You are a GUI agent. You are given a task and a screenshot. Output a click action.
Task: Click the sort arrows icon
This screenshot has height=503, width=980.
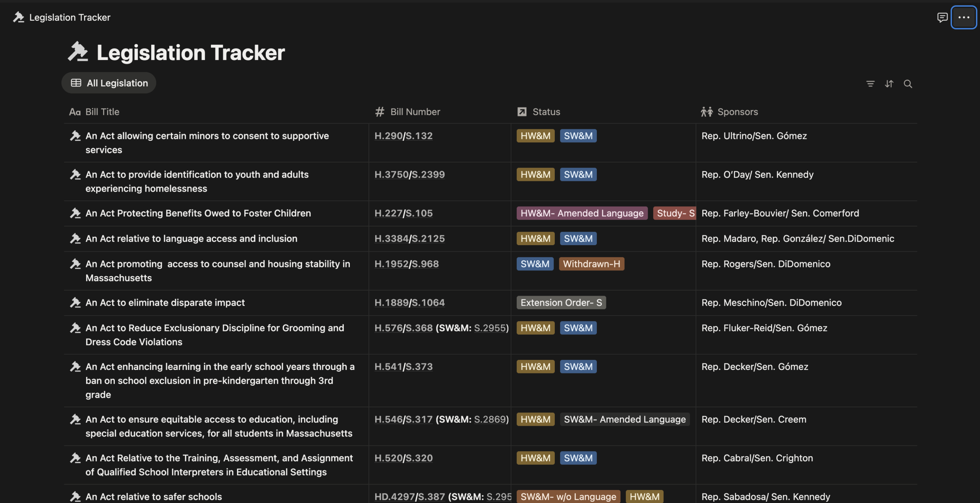coord(889,84)
